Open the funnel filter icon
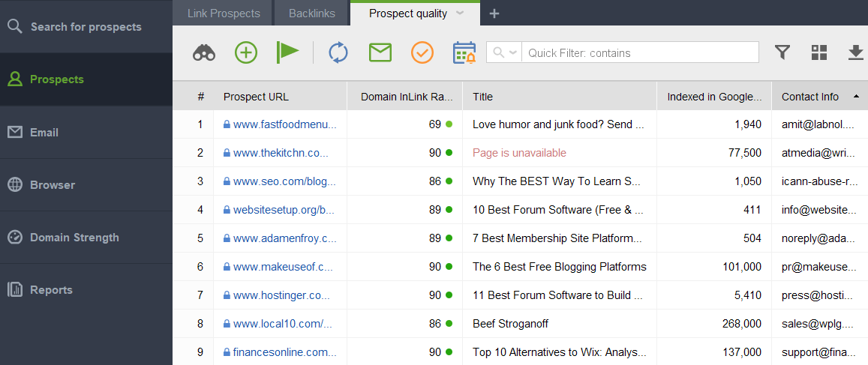This screenshot has width=868, height=365. coord(782,52)
